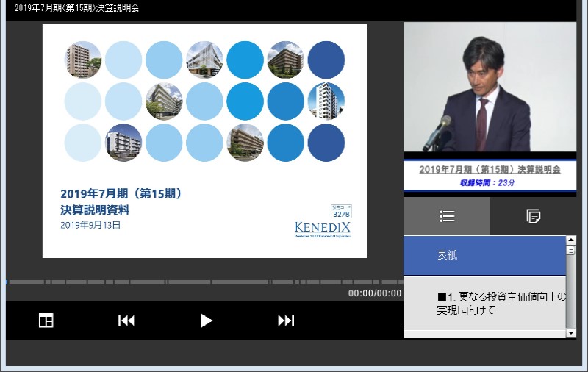The height and width of the screenshot is (372, 588).
Task: Click the chapter list scroll down arrow
Action: [571, 334]
